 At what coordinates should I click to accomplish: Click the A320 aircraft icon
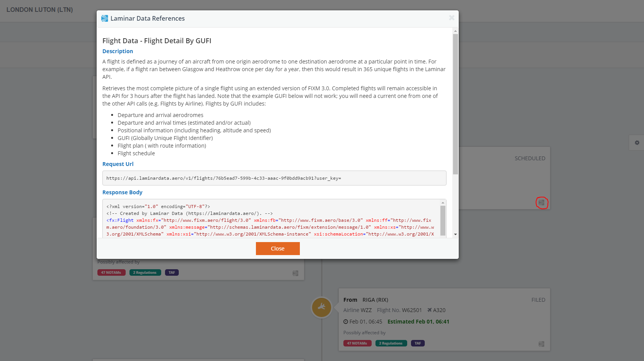click(x=429, y=310)
